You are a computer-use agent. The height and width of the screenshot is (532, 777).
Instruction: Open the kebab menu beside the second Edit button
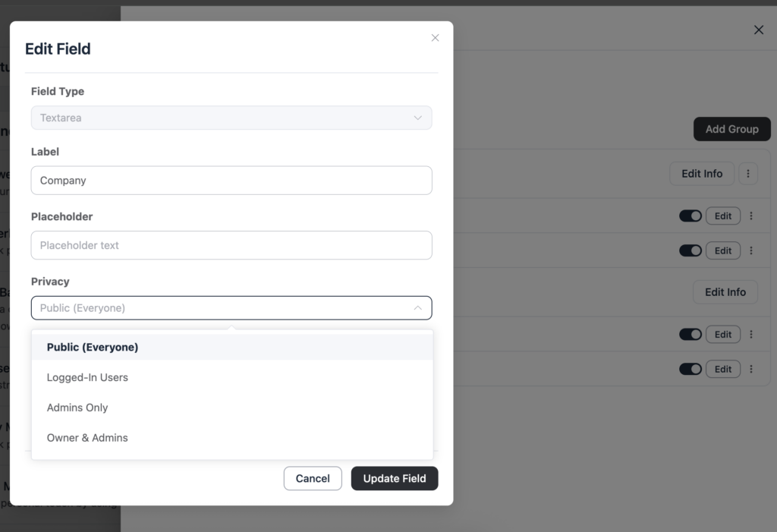(x=751, y=250)
